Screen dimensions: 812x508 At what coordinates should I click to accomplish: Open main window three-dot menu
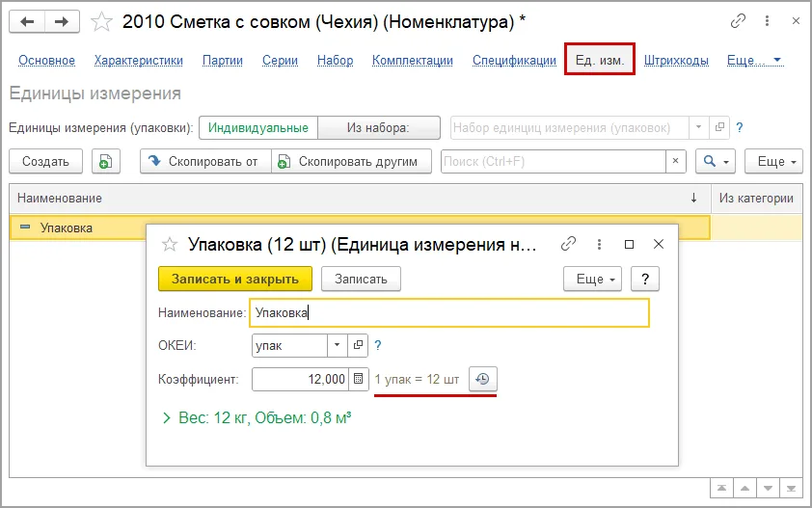tap(767, 21)
